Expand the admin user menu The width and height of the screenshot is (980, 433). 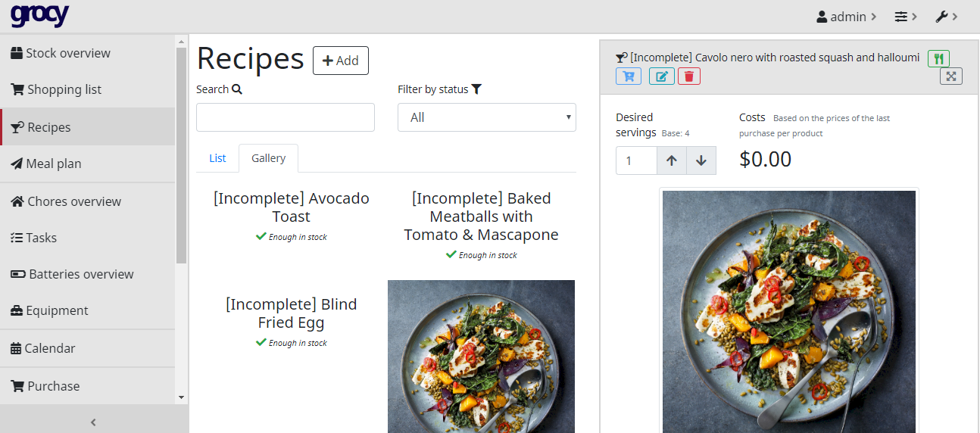pyautogui.click(x=847, y=16)
